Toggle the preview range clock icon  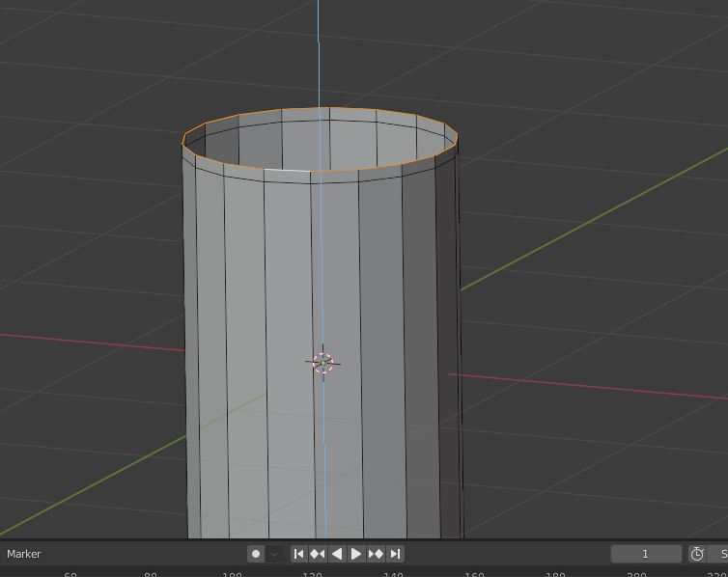coord(697,554)
